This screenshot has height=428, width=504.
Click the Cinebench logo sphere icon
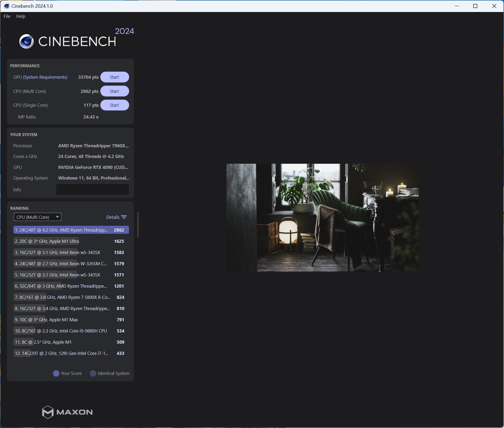point(26,42)
